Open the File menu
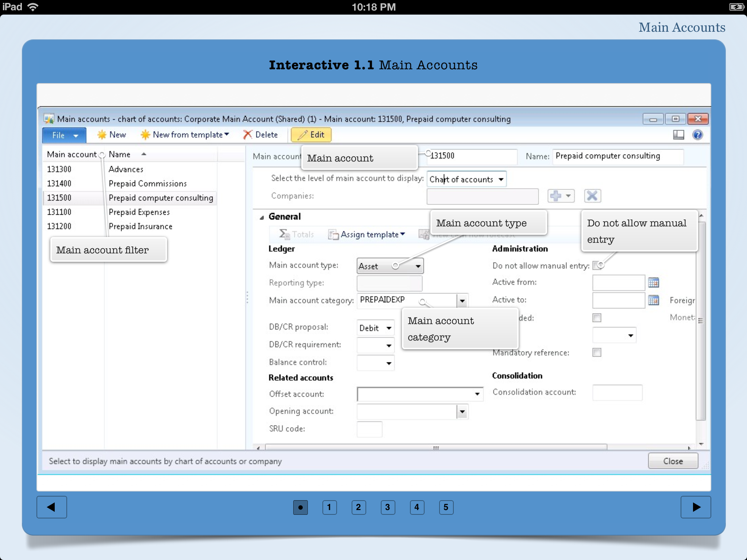Image resolution: width=747 pixels, height=560 pixels. pyautogui.click(x=64, y=135)
